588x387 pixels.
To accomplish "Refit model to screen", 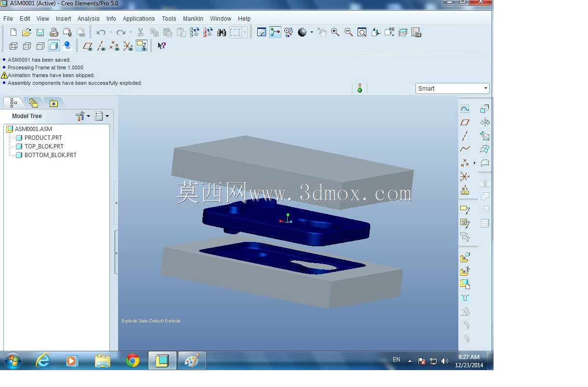I will (362, 32).
